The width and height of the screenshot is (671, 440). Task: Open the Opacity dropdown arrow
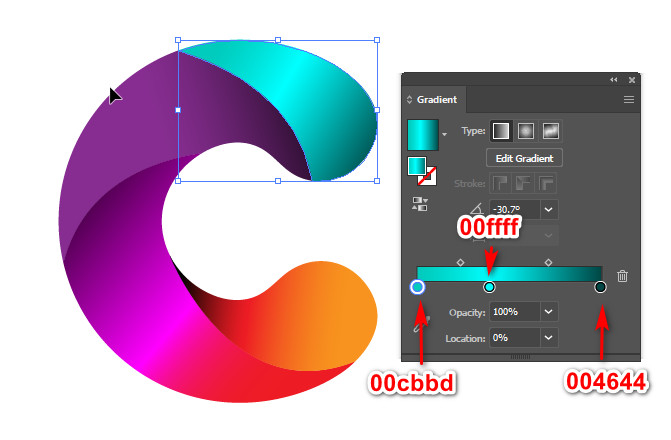pos(549,312)
